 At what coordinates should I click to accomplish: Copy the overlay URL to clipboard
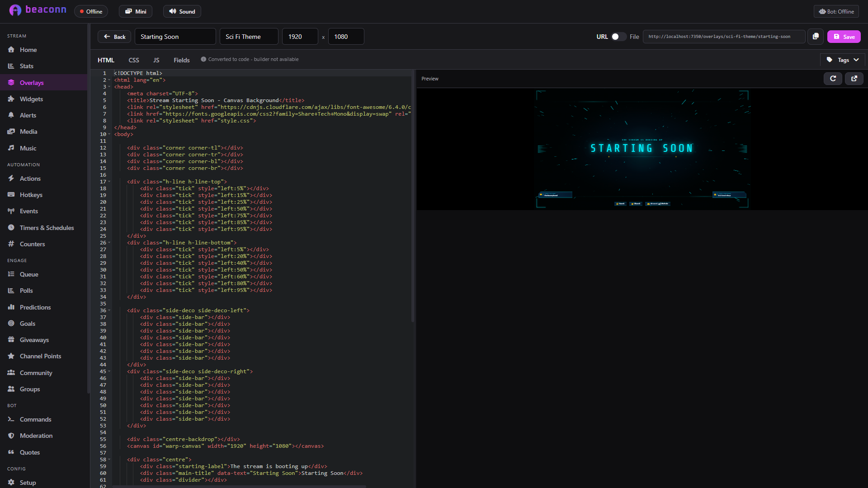(816, 37)
